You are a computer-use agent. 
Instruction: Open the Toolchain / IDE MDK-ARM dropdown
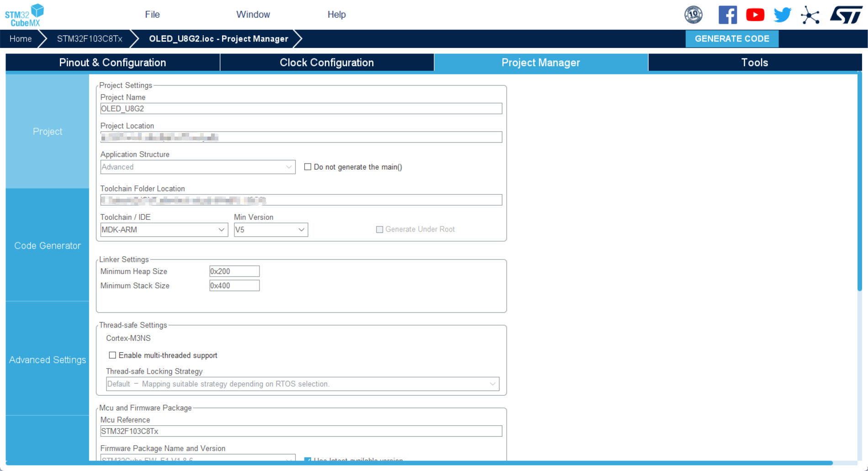(x=164, y=229)
